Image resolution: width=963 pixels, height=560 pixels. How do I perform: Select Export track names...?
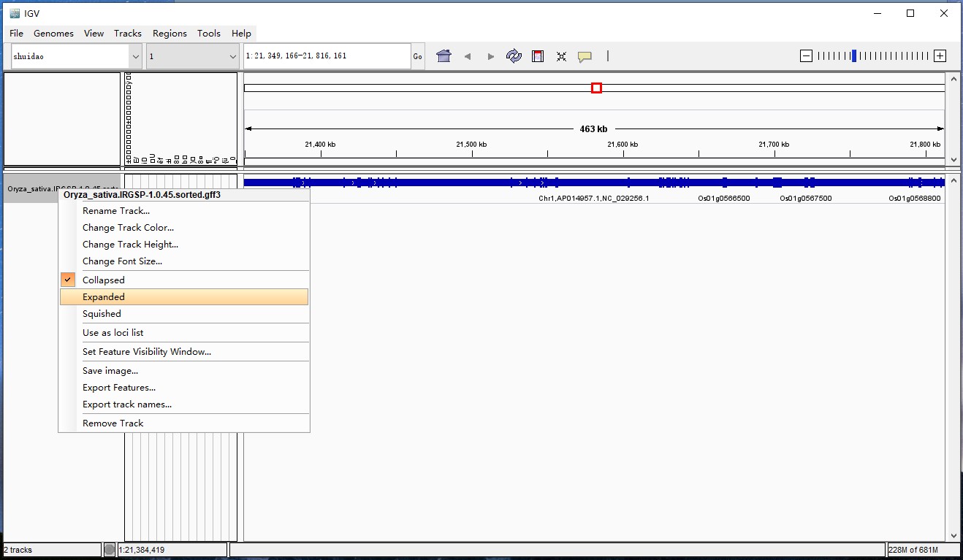185,404
